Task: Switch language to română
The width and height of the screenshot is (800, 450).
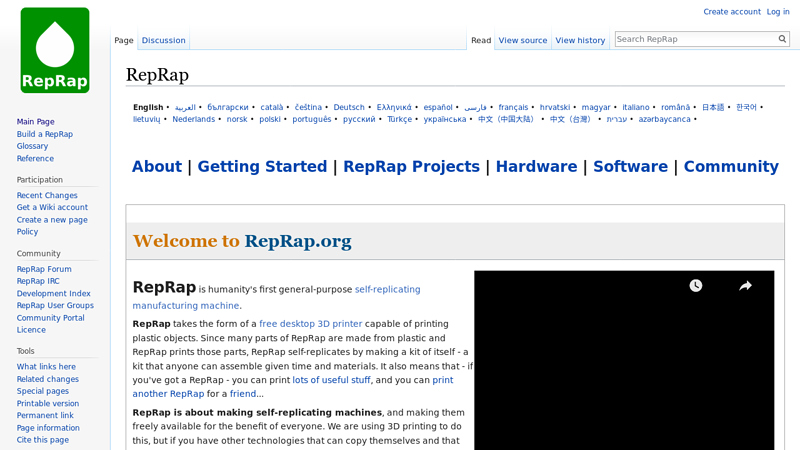Action: 675,107
